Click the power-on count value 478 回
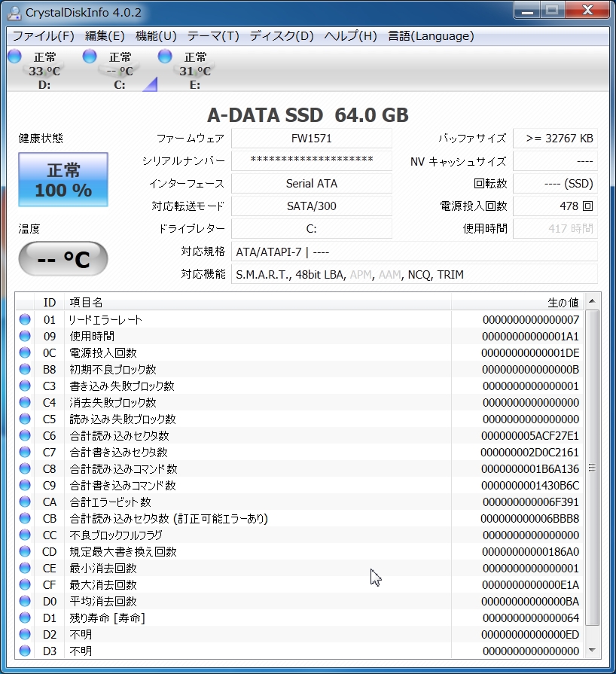This screenshot has width=616, height=674. click(x=556, y=206)
